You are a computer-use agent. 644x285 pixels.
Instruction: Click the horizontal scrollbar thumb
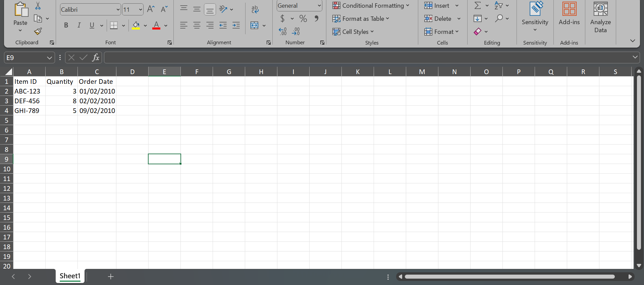pyautogui.click(x=509, y=277)
